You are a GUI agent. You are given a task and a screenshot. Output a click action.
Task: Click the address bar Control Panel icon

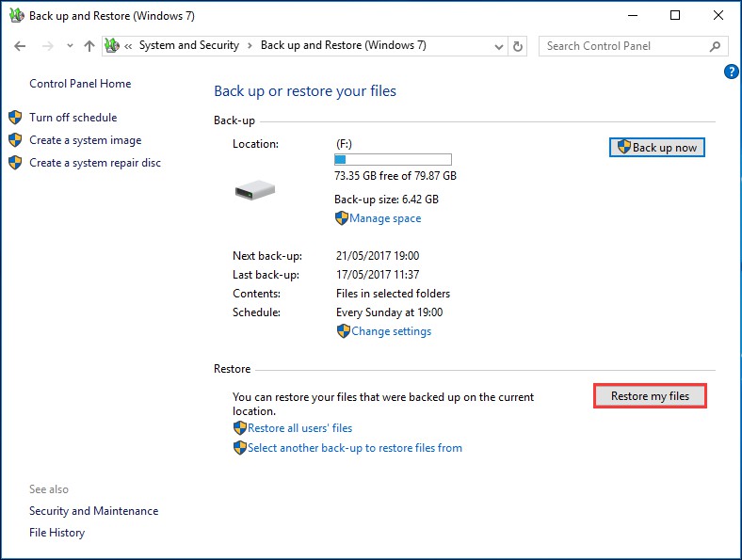click(112, 45)
